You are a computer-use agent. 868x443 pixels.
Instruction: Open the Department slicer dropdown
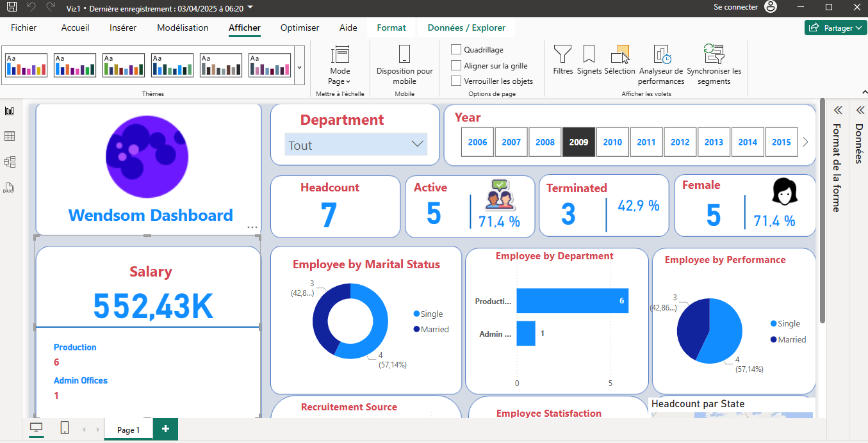click(x=416, y=145)
